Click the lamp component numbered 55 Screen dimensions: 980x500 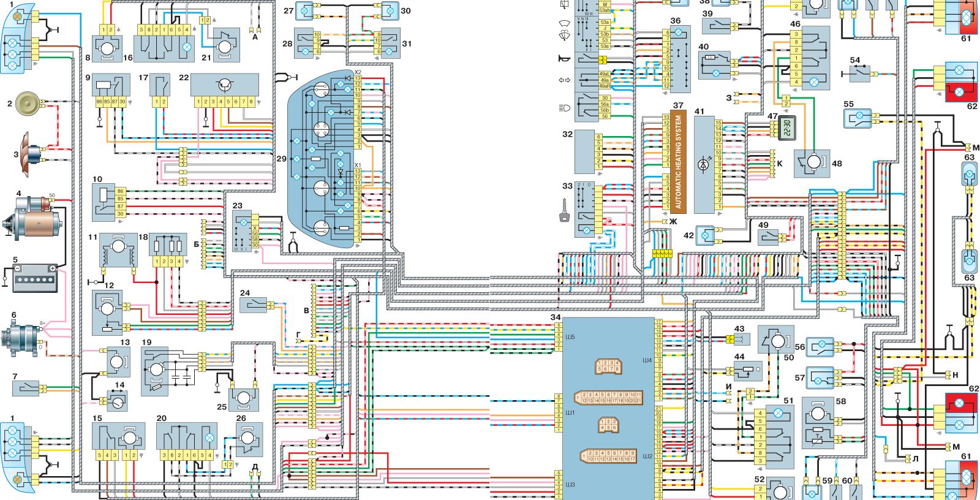(x=858, y=118)
